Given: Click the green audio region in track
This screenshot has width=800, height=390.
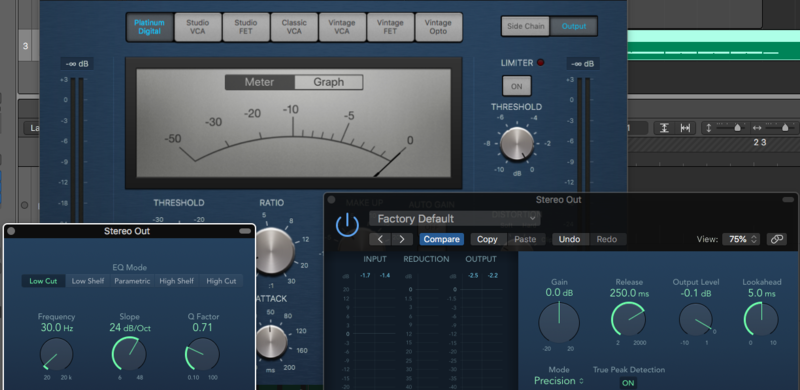Looking at the screenshot, I should click(713, 45).
